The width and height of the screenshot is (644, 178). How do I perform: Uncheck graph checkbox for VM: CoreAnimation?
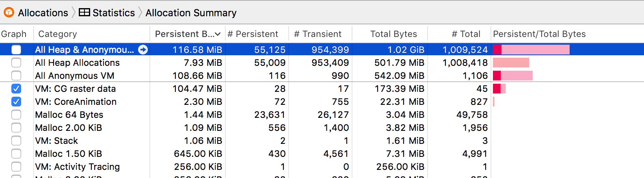click(x=16, y=102)
